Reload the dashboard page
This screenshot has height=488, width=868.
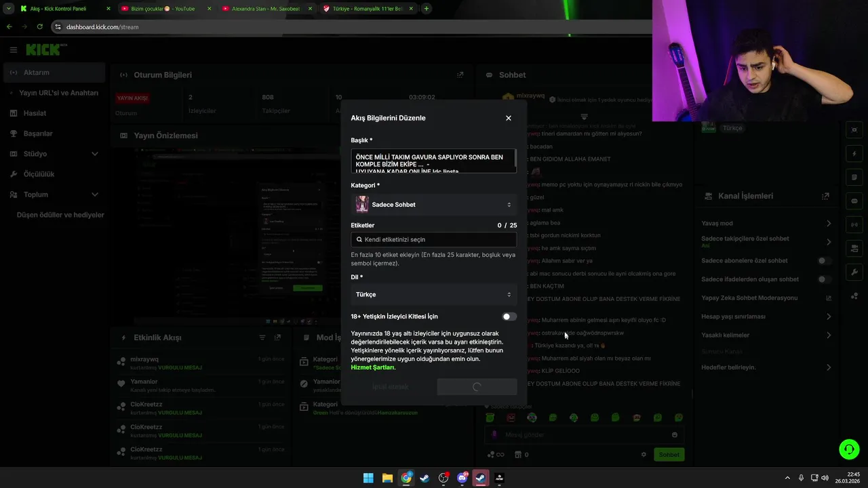40,26
